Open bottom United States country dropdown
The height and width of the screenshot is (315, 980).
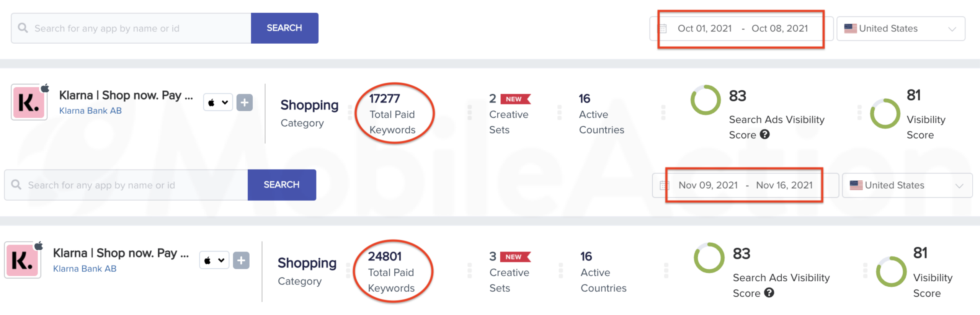tap(907, 185)
